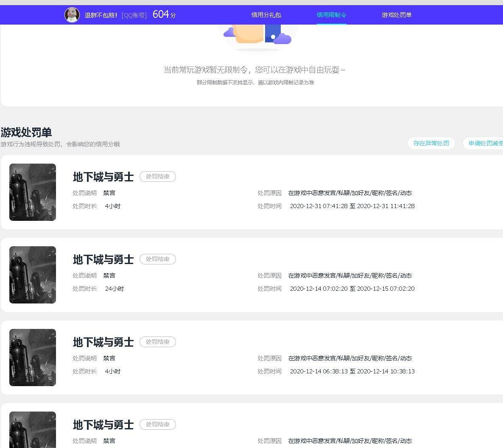Click the 存在异常处罚 button
This screenshot has width=503, height=448.
pos(431,143)
